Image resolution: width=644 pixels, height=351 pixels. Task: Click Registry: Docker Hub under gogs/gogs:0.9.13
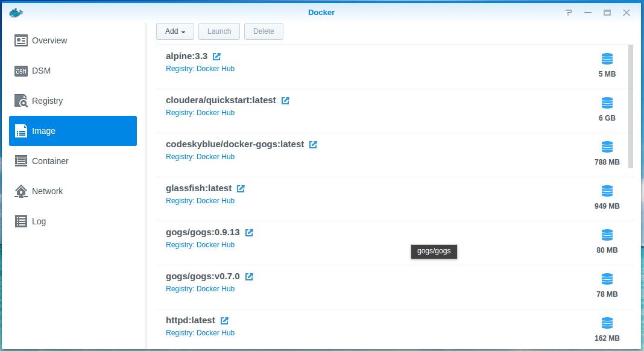pos(200,244)
